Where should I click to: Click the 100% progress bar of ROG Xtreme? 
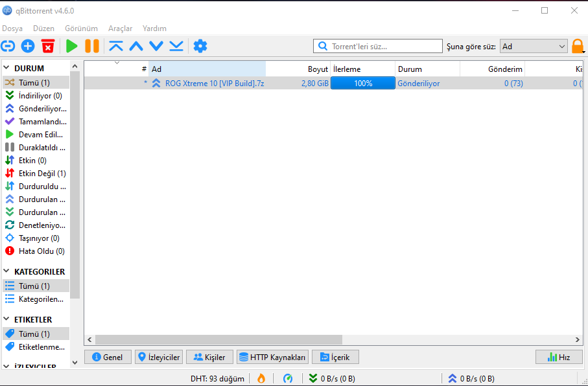click(x=363, y=83)
